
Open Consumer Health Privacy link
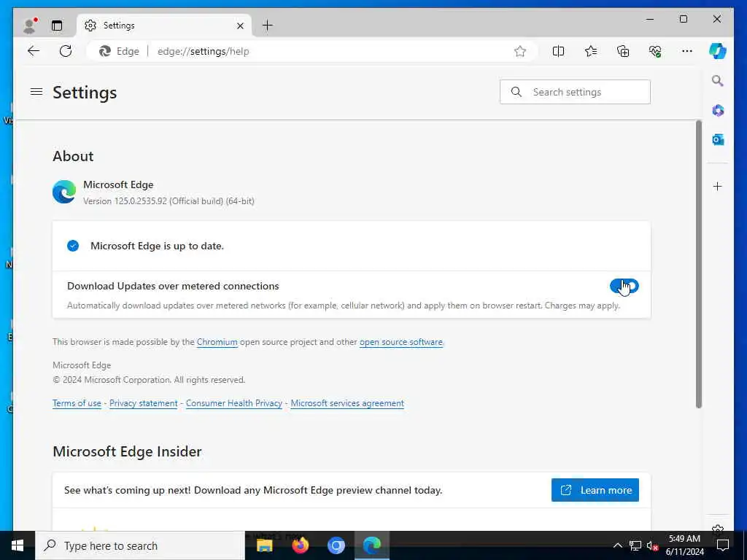click(x=234, y=403)
